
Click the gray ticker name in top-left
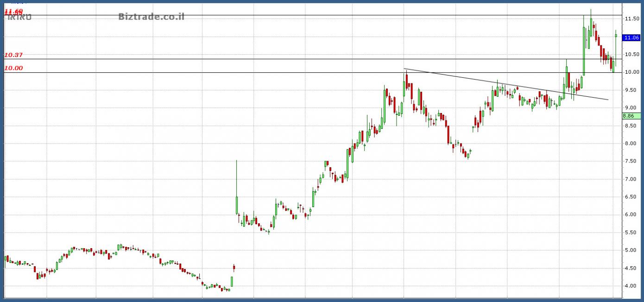19,18
